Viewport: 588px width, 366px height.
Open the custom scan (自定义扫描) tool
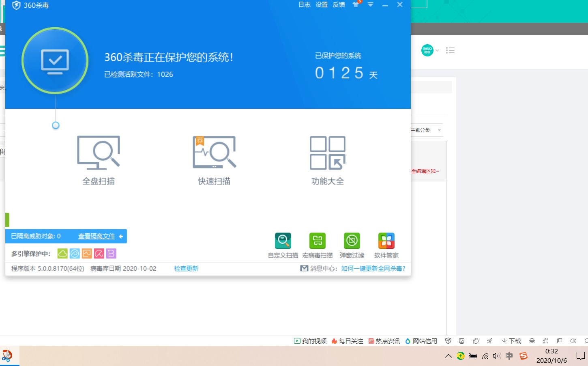[283, 245]
